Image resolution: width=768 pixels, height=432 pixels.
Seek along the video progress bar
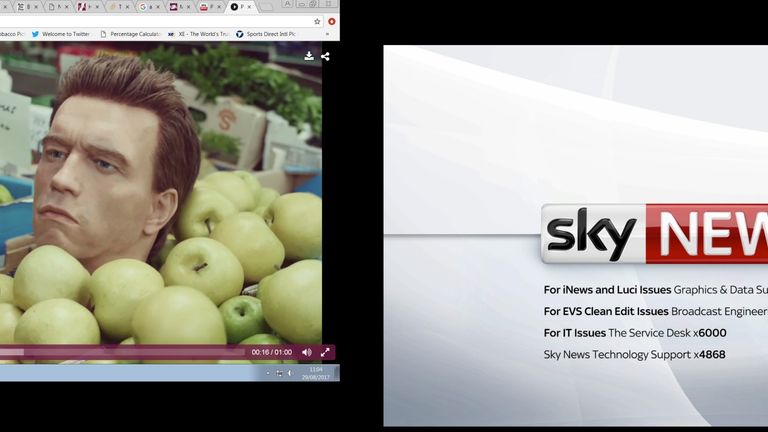120,352
